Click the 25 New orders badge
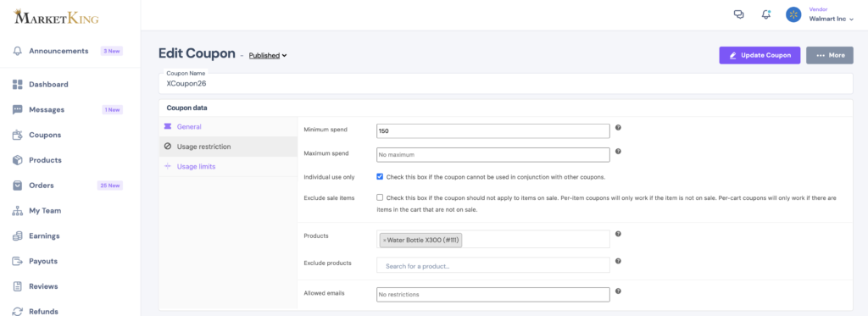 pyautogui.click(x=110, y=186)
